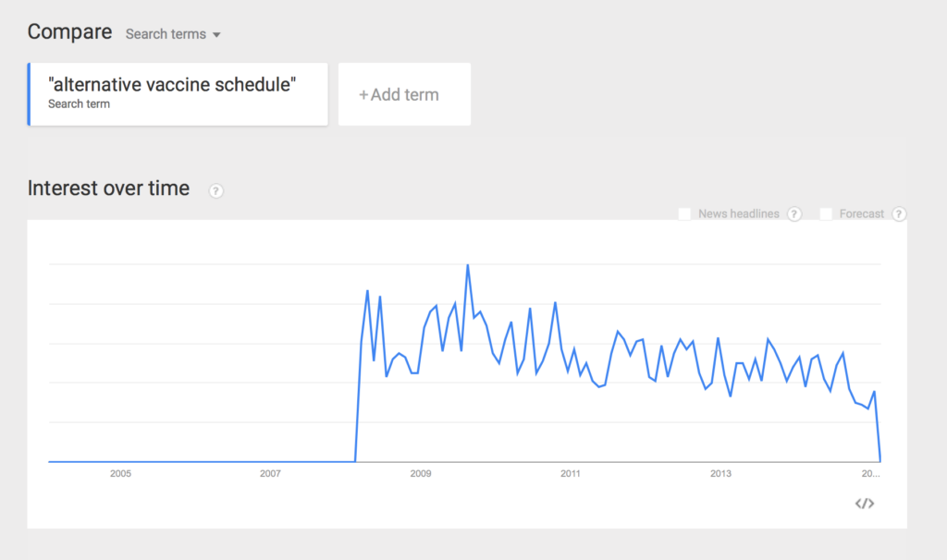Click the 2005 label on the time axis
Screen dimensions: 947x560
(120, 474)
